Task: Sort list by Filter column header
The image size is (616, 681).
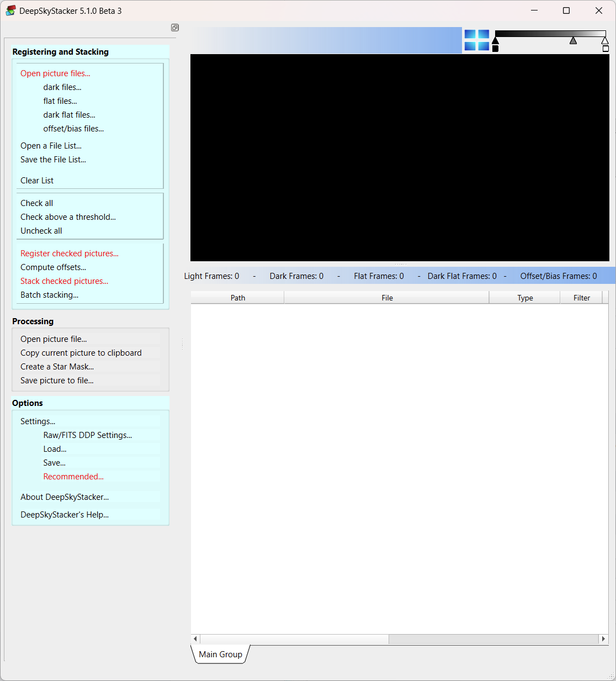Action: pos(582,298)
